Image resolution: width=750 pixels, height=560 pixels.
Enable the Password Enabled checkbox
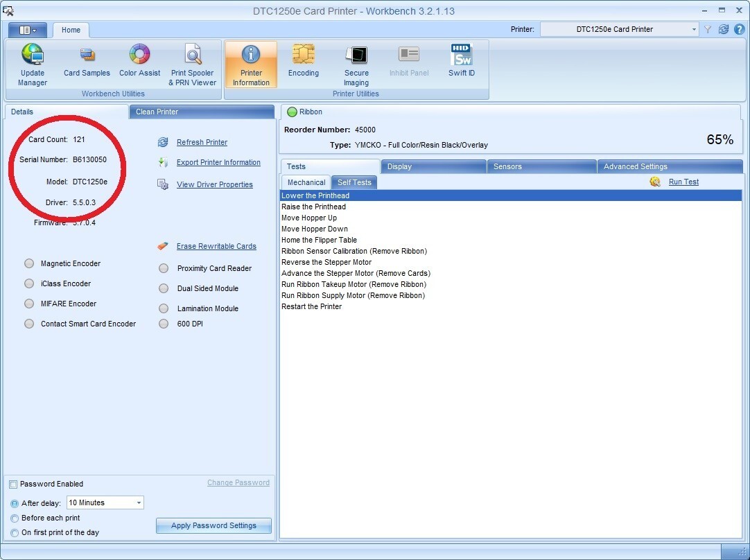(x=13, y=484)
